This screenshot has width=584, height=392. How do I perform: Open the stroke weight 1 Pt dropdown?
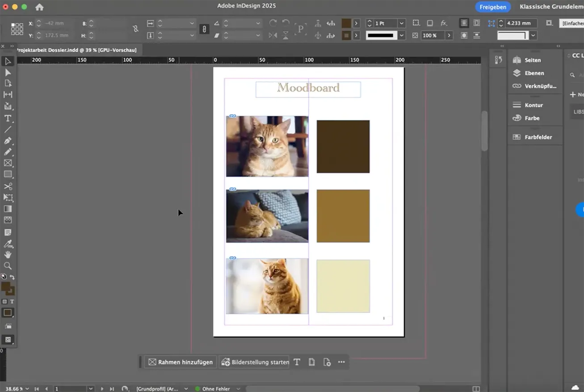click(x=402, y=23)
